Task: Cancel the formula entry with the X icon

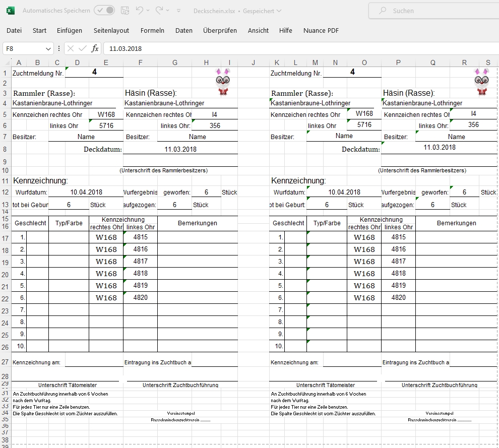Action: (71, 48)
